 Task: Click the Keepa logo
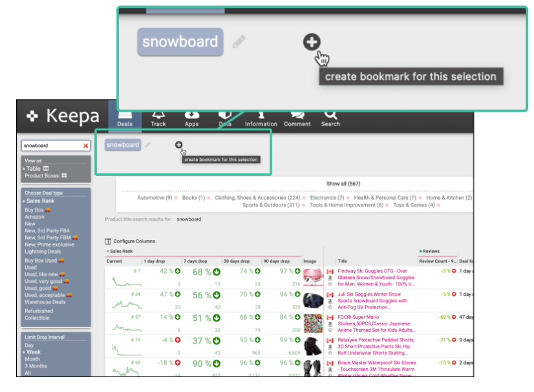click(x=63, y=116)
